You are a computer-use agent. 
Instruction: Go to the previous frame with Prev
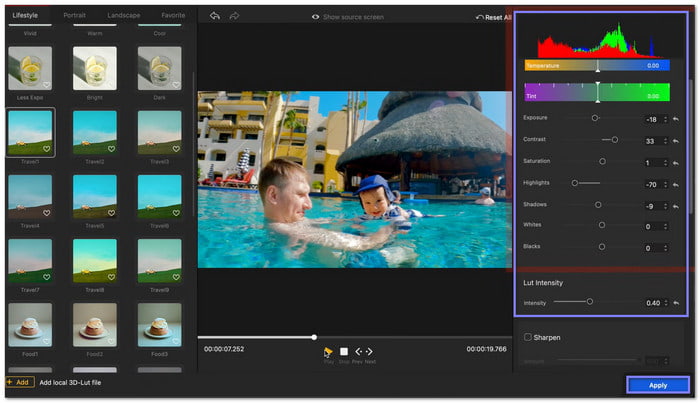[358, 352]
